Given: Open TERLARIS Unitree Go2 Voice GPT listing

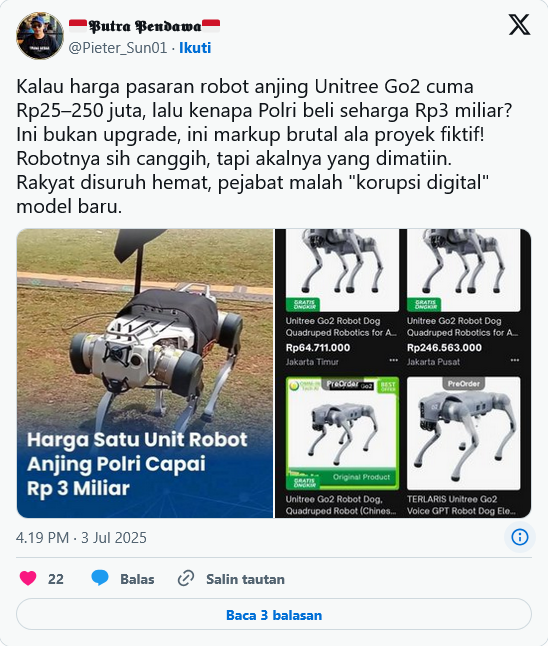Looking at the screenshot, I should [463, 447].
